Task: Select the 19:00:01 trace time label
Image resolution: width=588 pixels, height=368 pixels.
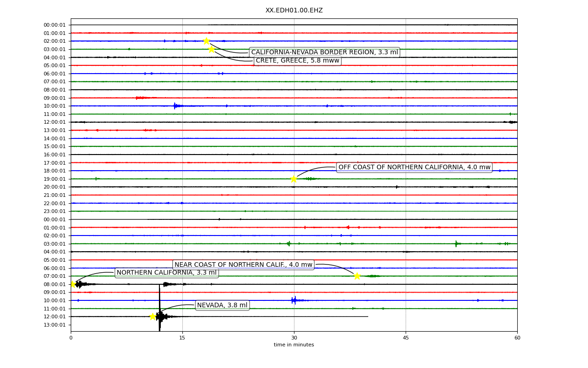Action: [x=55, y=179]
